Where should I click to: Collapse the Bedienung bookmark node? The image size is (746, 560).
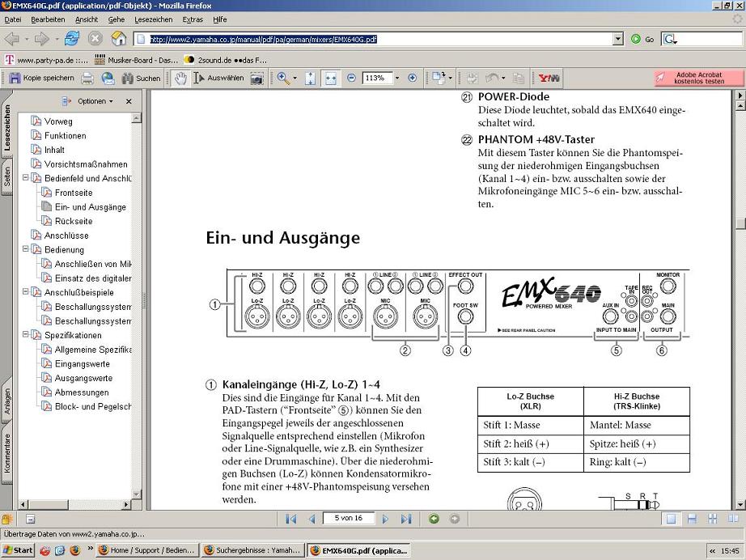26,248
